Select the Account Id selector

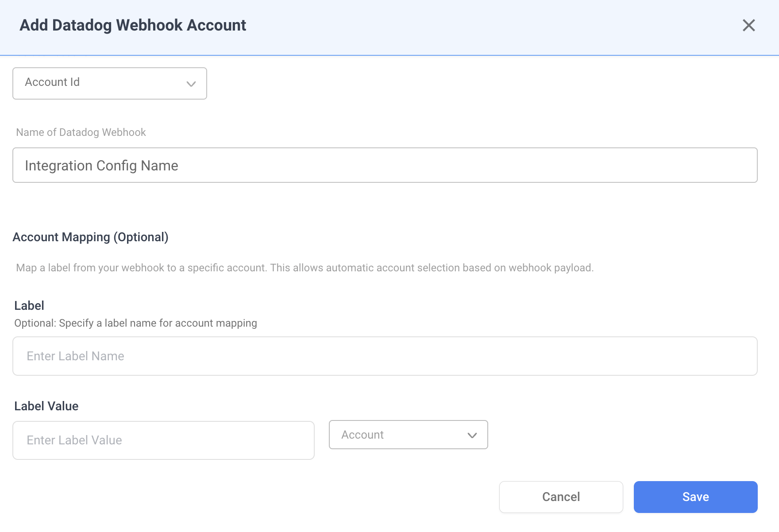click(x=109, y=83)
